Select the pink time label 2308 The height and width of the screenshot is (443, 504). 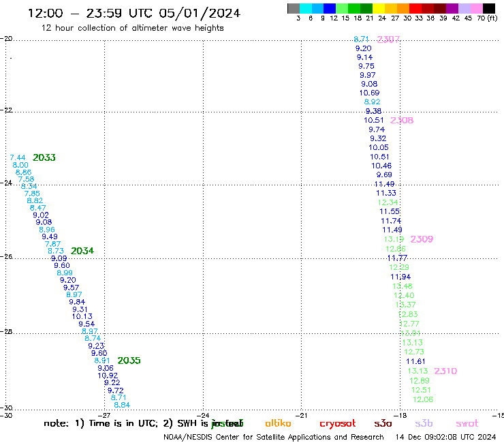point(402,121)
